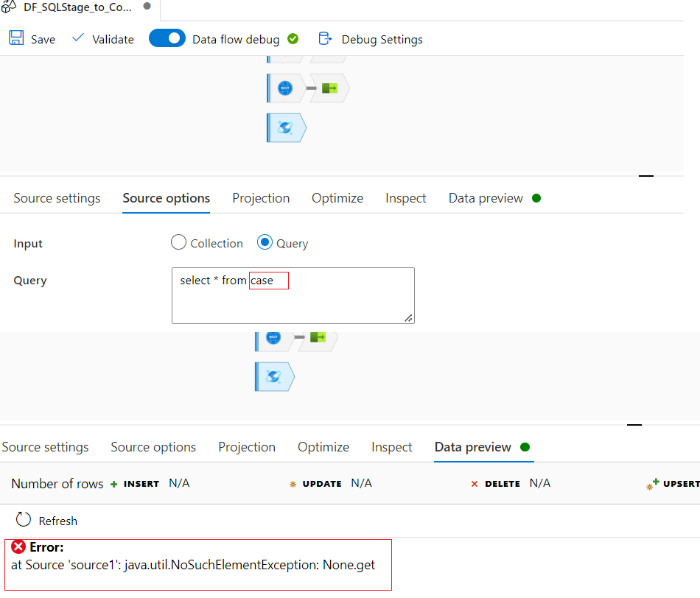Screen dimensions: 700x598
Task: Select the Cosmos DB source node in upper canvas
Action: 286,128
